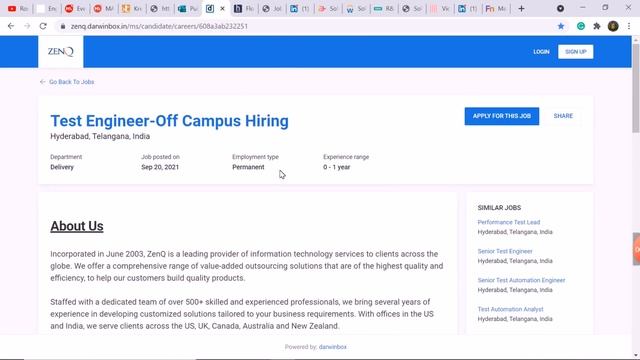The image size is (640, 360).
Task: Switch to the 'Flo' tab
Action: [x=244, y=9]
